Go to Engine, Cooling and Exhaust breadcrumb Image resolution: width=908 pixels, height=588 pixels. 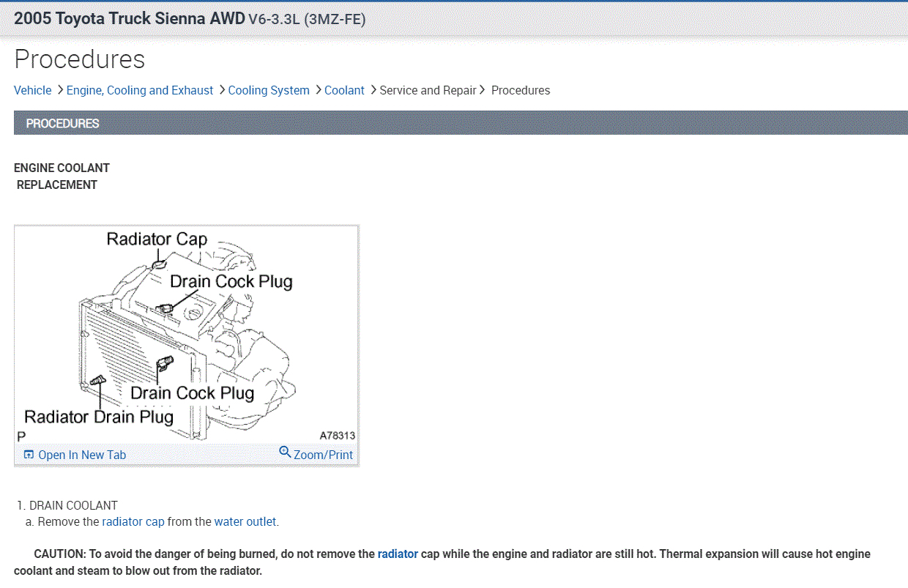tap(140, 90)
